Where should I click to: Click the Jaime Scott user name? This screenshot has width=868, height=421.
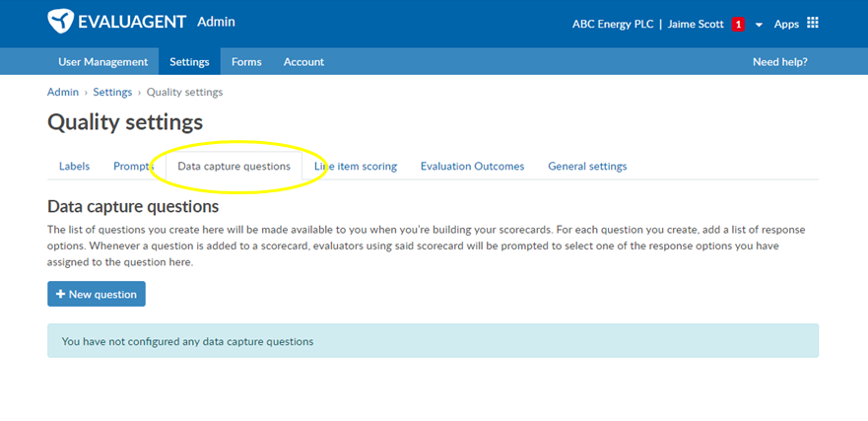click(x=696, y=25)
